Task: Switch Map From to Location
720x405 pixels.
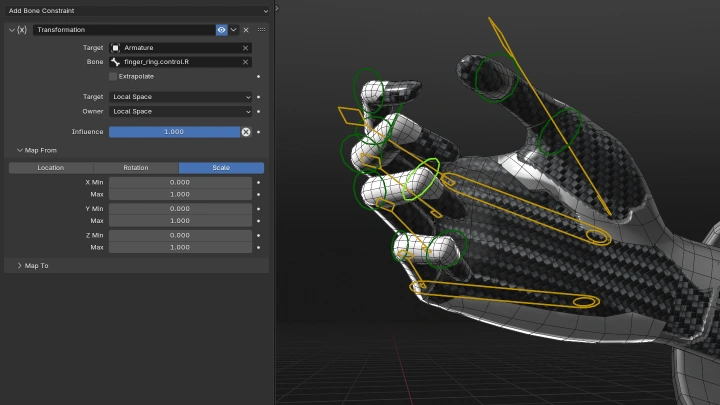Action: pyautogui.click(x=51, y=168)
